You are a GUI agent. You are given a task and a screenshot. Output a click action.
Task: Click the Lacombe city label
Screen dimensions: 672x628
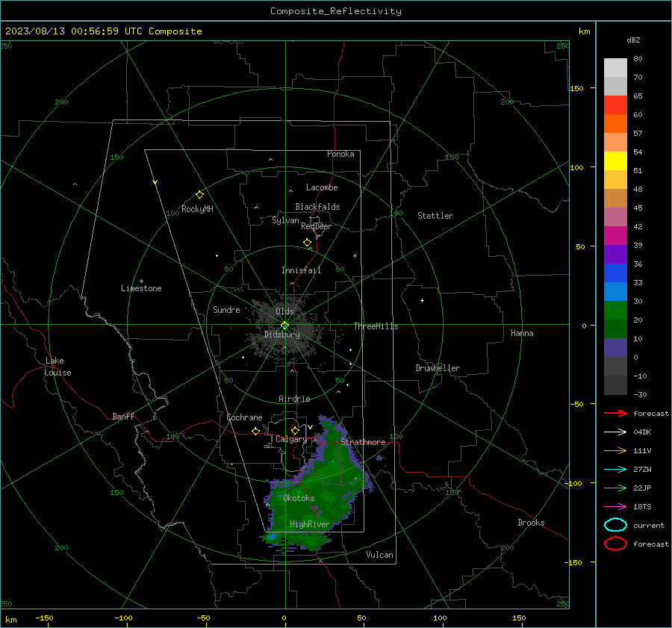[x=322, y=187]
